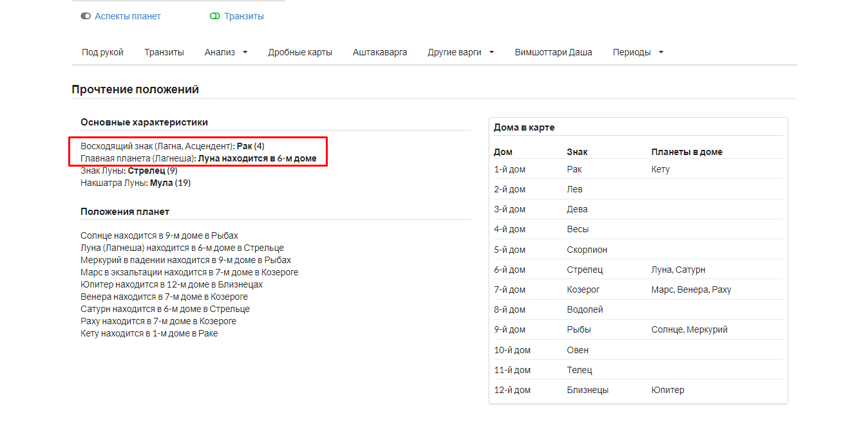Go to the Дробные карты tab
This screenshot has width=868, height=422.
coord(300,52)
